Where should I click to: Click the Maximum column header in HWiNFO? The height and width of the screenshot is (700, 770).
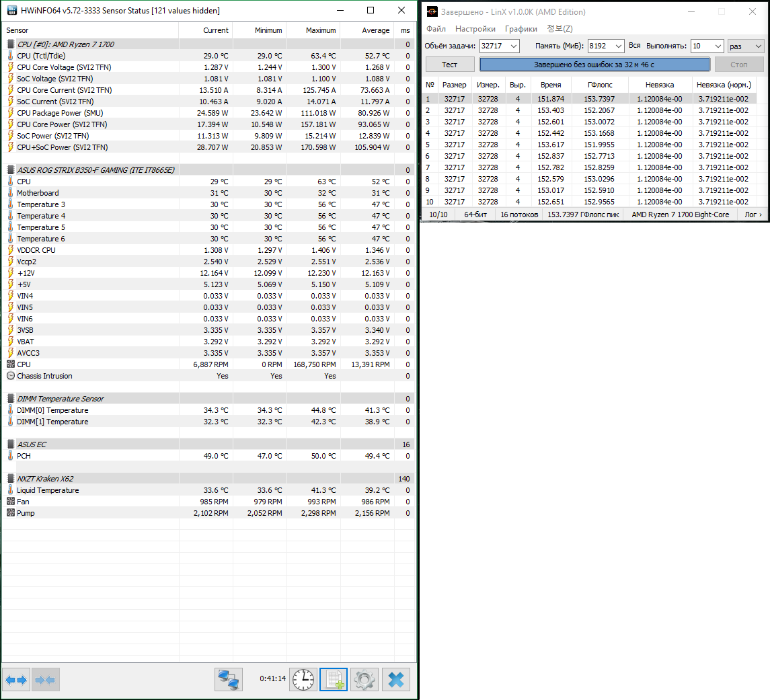(313, 30)
